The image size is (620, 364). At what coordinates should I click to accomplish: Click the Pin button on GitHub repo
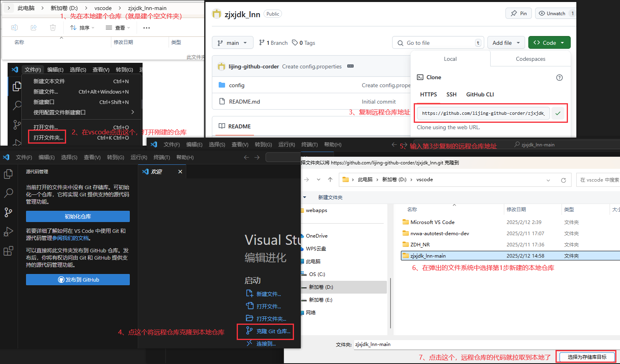(519, 13)
